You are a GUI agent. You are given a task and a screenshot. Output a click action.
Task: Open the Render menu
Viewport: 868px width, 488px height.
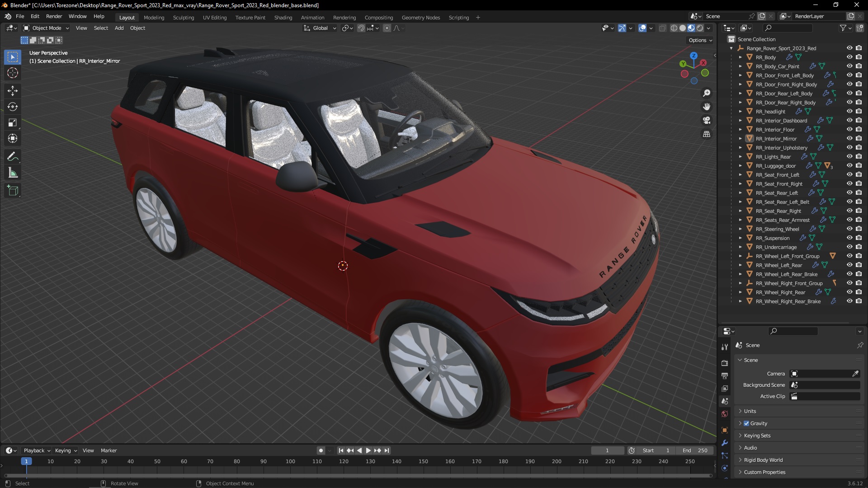[x=54, y=16]
